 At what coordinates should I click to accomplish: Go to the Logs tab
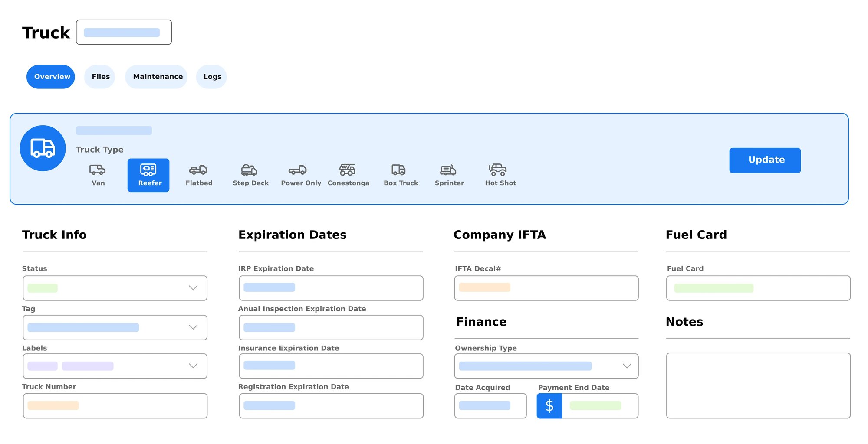tap(212, 77)
